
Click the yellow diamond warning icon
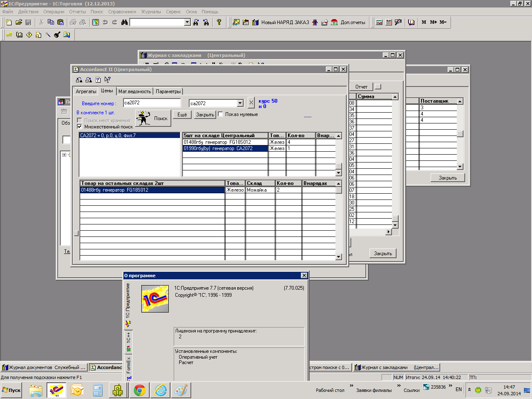click(x=29, y=35)
